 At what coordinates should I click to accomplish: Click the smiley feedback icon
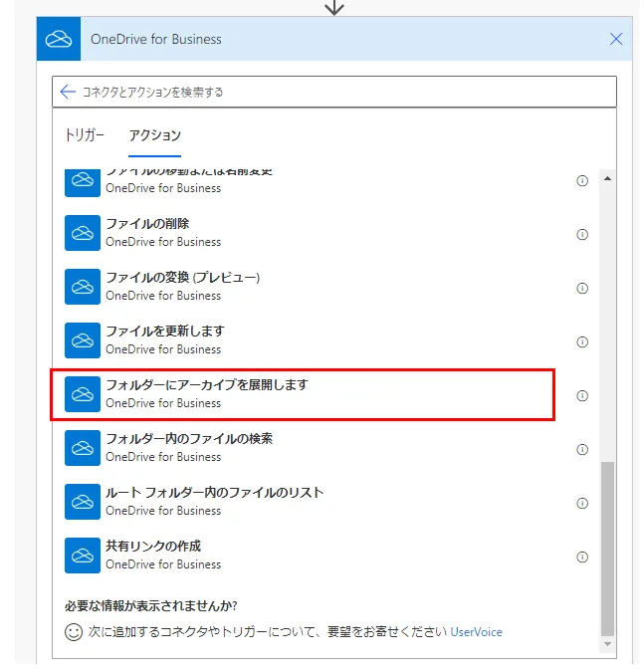pyautogui.click(x=74, y=632)
